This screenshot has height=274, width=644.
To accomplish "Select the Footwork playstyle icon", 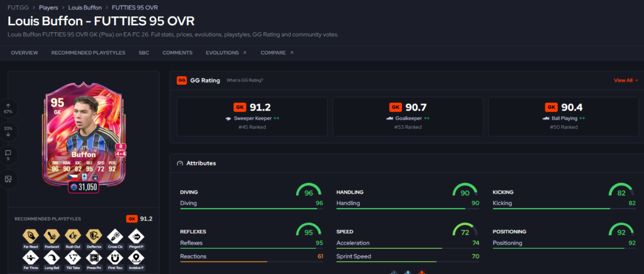I will click(x=52, y=236).
